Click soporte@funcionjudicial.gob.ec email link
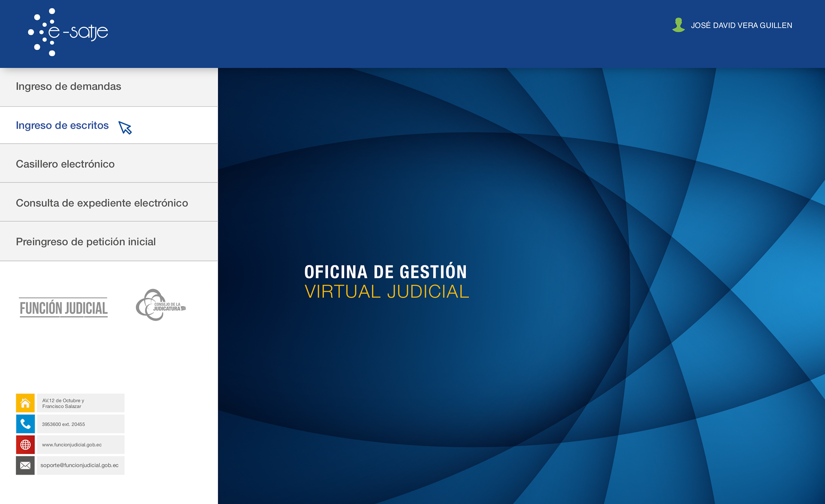 coord(79,465)
